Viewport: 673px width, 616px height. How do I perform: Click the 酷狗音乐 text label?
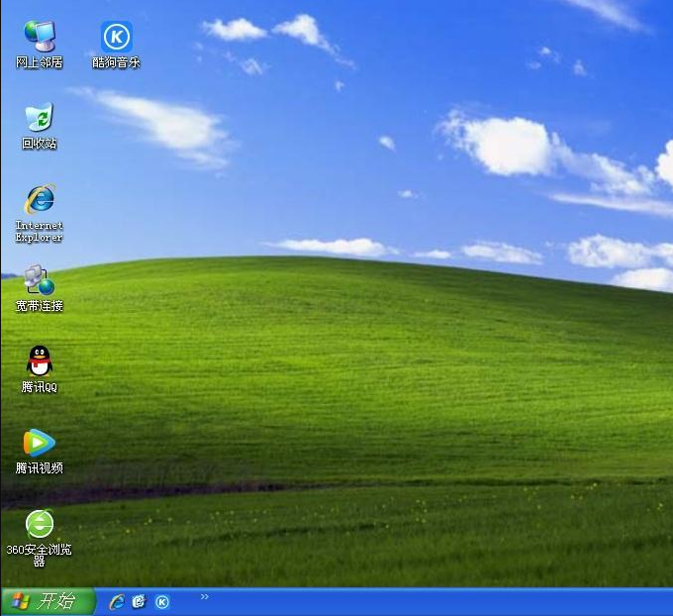(117, 62)
